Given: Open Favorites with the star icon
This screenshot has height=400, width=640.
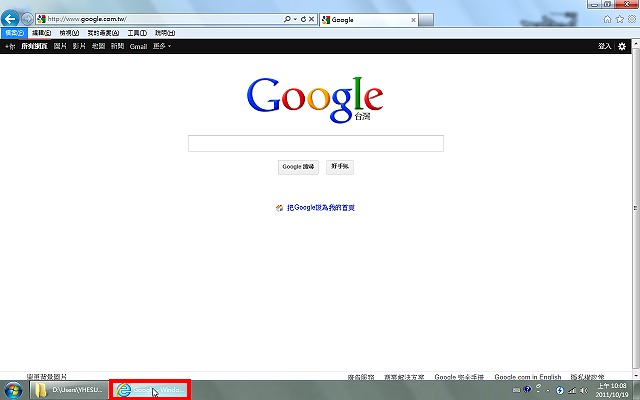Looking at the screenshot, I should [x=620, y=19].
